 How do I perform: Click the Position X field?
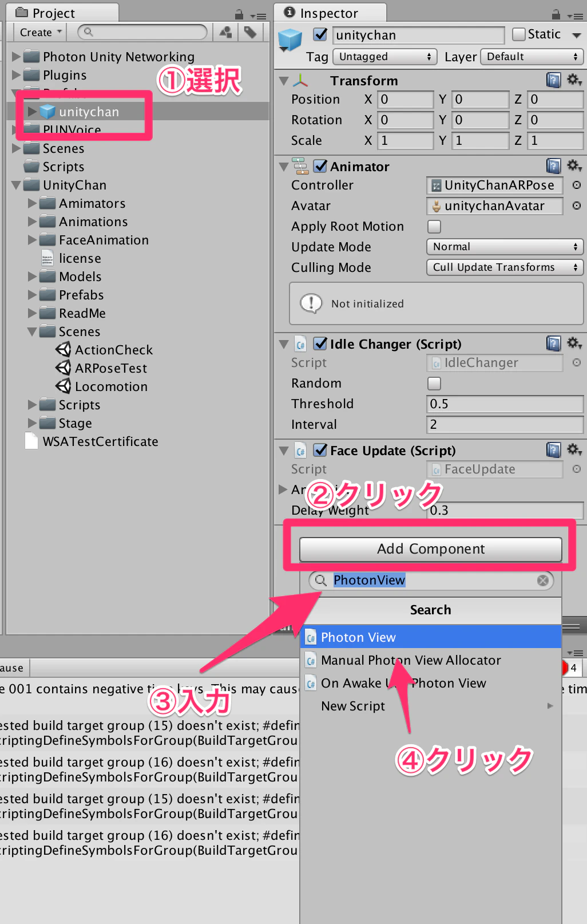tap(406, 100)
